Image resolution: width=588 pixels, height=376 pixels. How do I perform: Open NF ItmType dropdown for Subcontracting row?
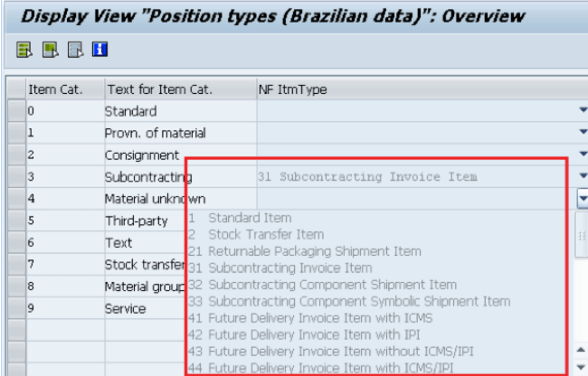pos(582,177)
